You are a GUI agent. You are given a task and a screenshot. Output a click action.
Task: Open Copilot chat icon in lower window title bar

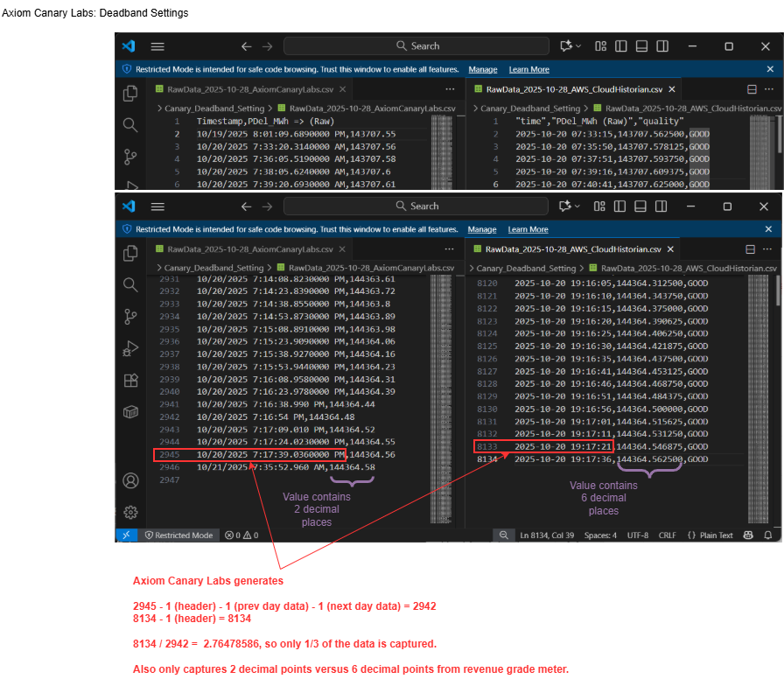pos(565,206)
